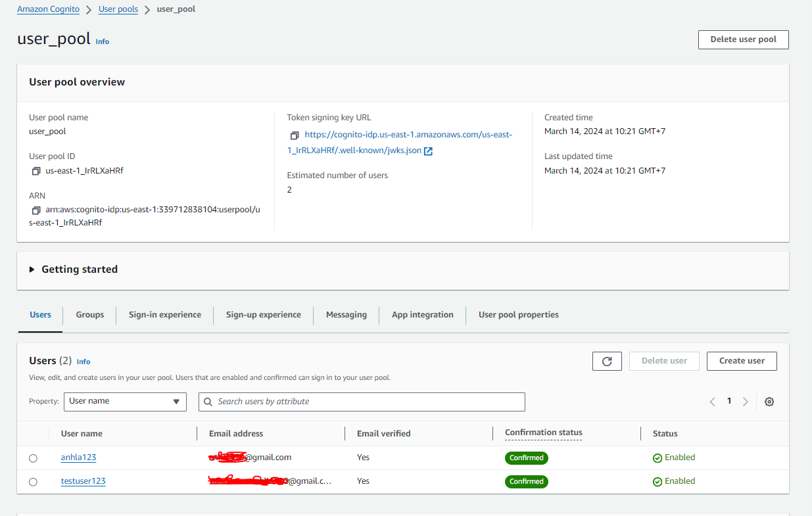This screenshot has width=812, height=516.
Task: Open the anhla123 user link
Action: [x=78, y=457]
